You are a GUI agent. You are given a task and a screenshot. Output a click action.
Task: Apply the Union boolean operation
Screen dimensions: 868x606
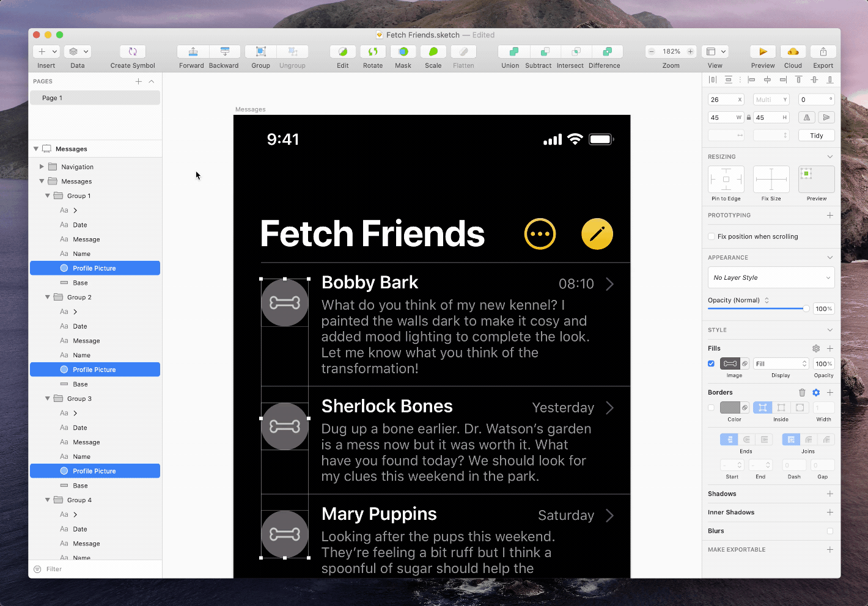point(513,52)
